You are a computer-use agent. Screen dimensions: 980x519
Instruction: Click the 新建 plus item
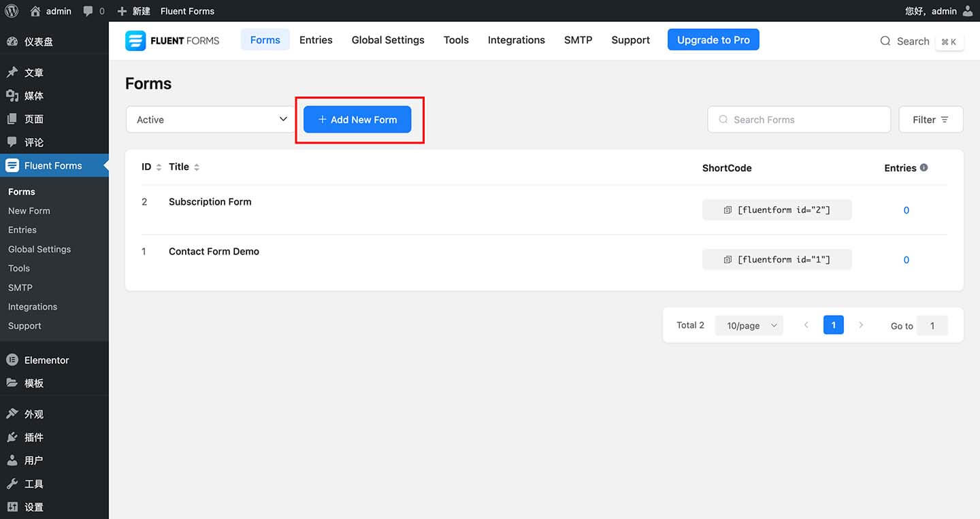click(x=133, y=11)
